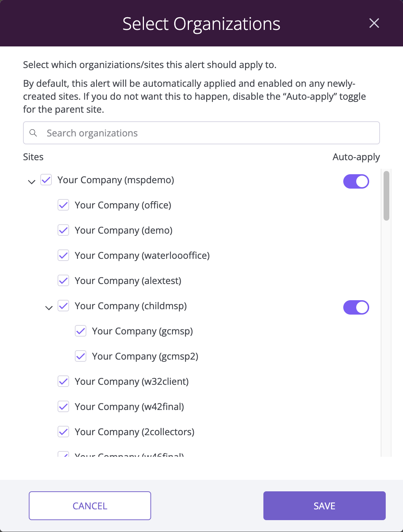Click the search magnifier icon

click(33, 133)
